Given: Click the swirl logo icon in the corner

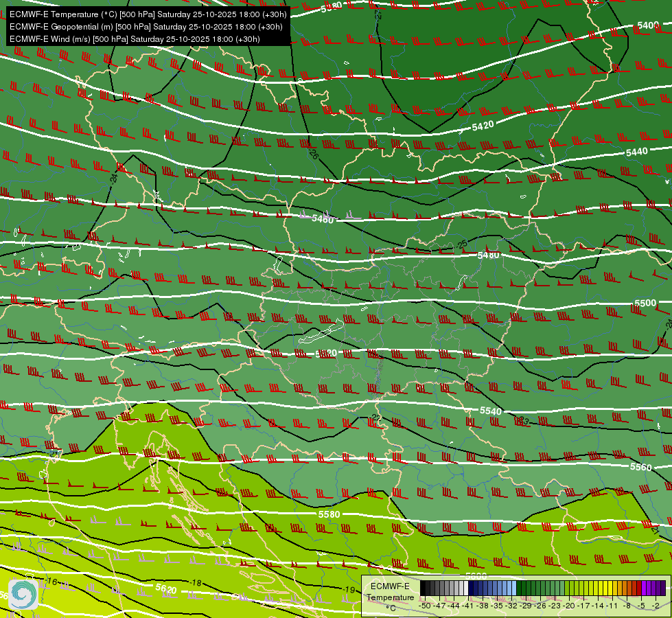Looking at the screenshot, I should 23,594.
